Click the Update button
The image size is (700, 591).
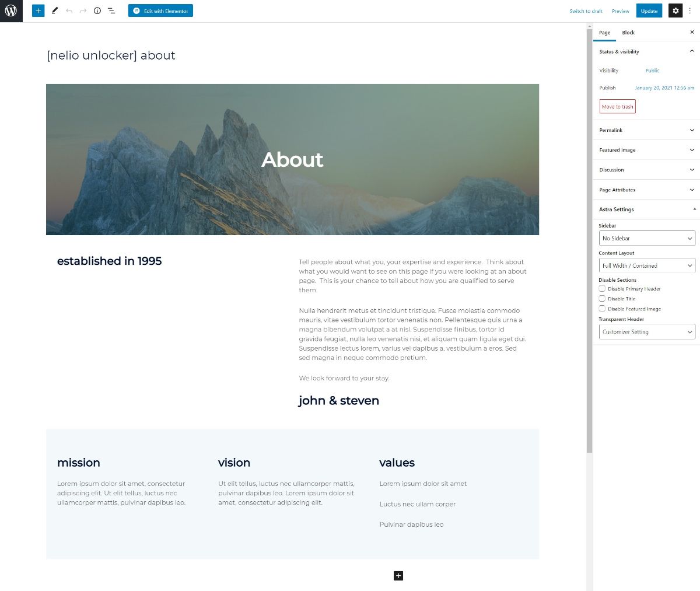[649, 11]
